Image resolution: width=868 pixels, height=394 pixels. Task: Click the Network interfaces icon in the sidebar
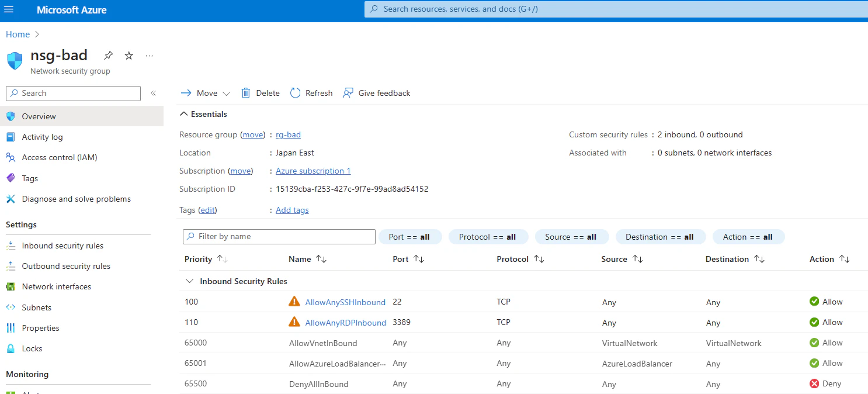point(11,286)
